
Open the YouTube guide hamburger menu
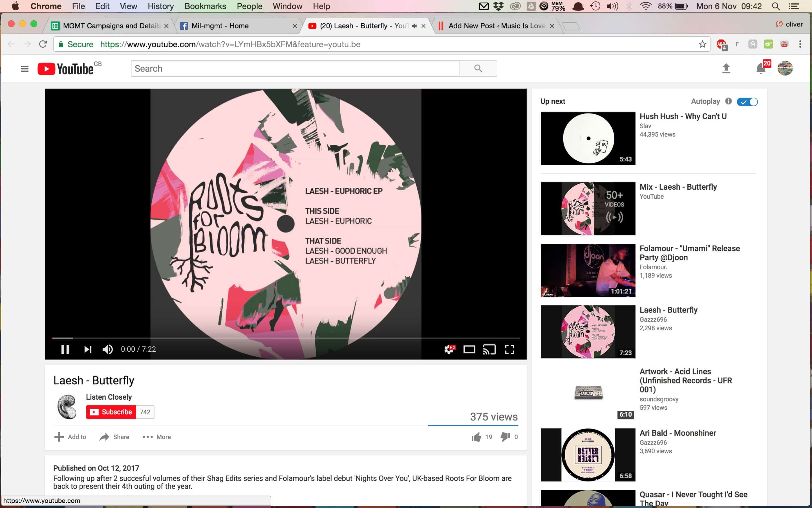[x=25, y=69]
